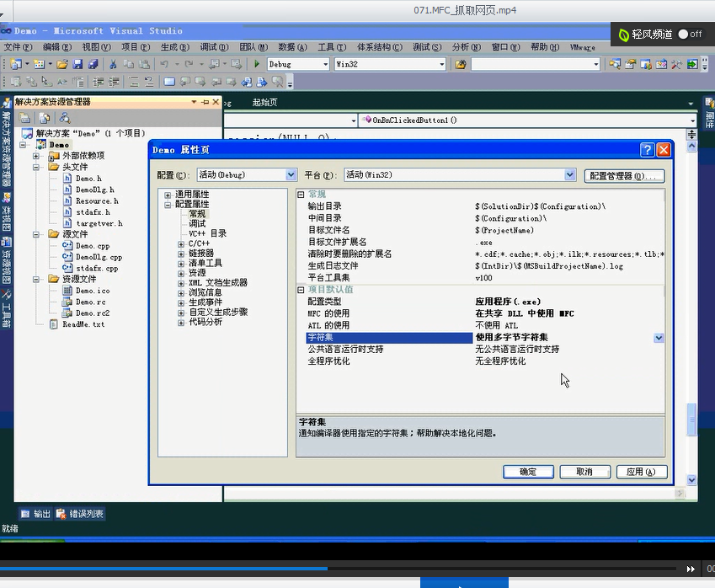The height and width of the screenshot is (588, 715).
Task: Click the Open File folder icon
Action: click(62, 64)
